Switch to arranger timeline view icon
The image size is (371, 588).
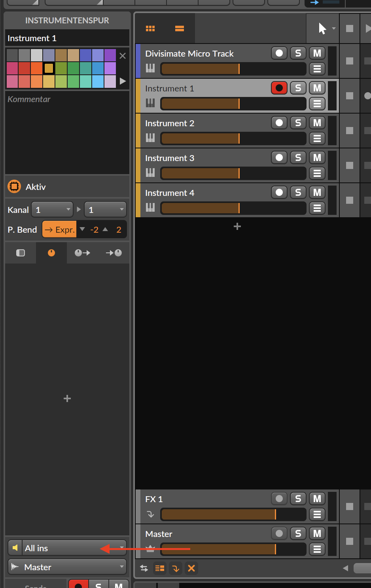pyautogui.click(x=180, y=28)
